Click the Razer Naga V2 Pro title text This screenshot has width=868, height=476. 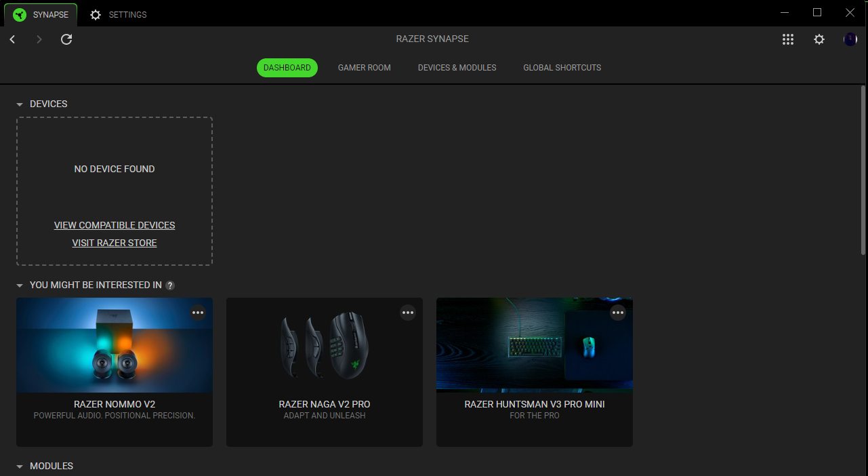click(325, 404)
